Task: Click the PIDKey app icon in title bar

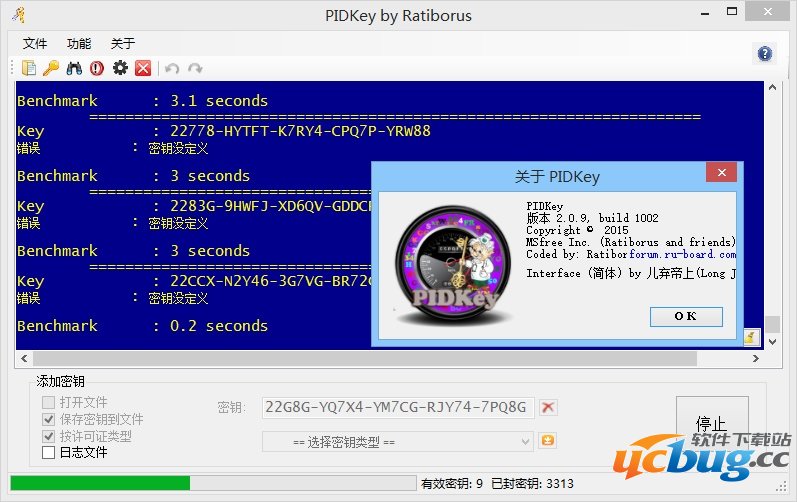Action: tap(19, 15)
